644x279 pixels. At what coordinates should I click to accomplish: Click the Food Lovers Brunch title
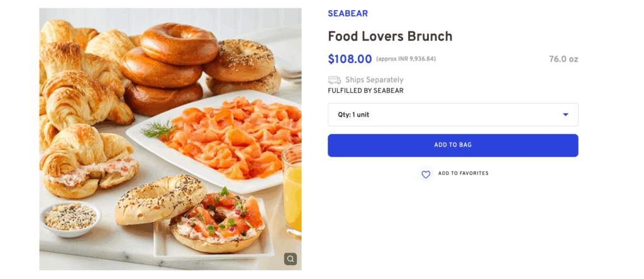390,36
